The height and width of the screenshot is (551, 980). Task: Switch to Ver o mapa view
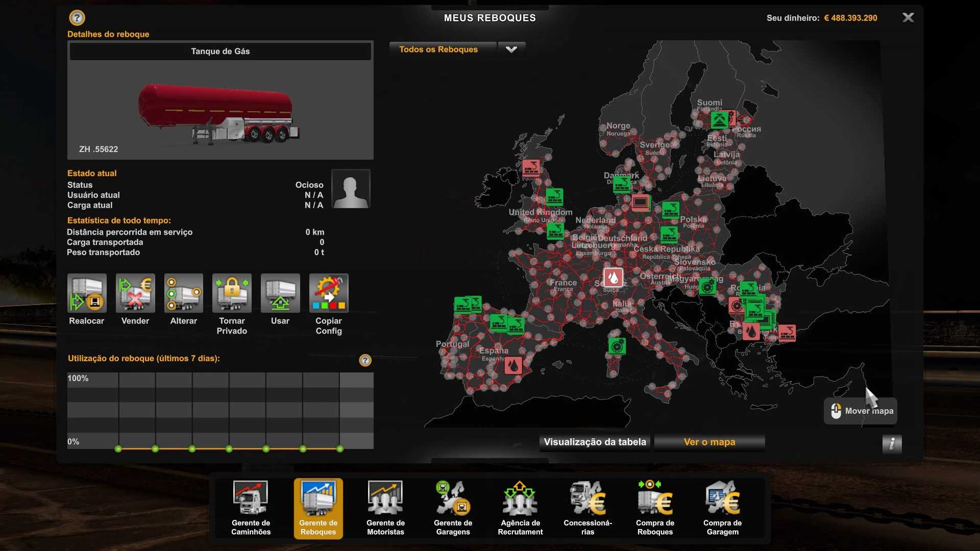coord(709,442)
